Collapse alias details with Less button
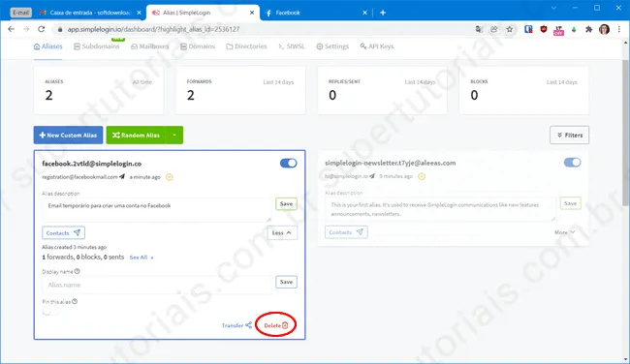This screenshot has width=630, height=364. click(282, 232)
